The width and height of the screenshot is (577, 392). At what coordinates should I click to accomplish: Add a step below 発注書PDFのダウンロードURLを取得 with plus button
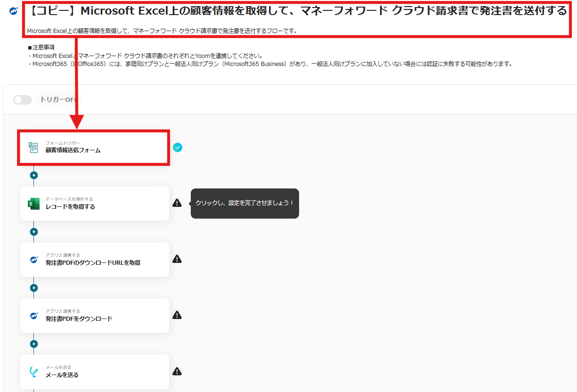[33, 288]
